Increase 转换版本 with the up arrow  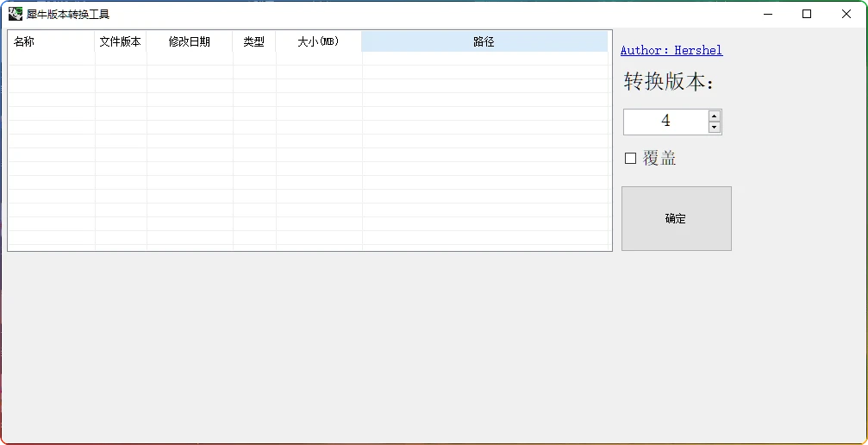[x=715, y=116]
